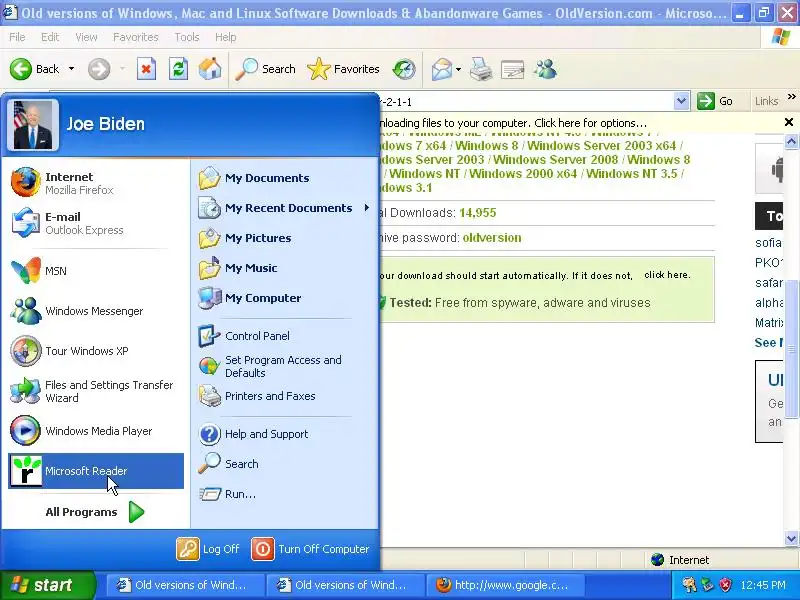Image resolution: width=800 pixels, height=600 pixels.
Task: Start Tour Windows XP
Action: coord(95,351)
